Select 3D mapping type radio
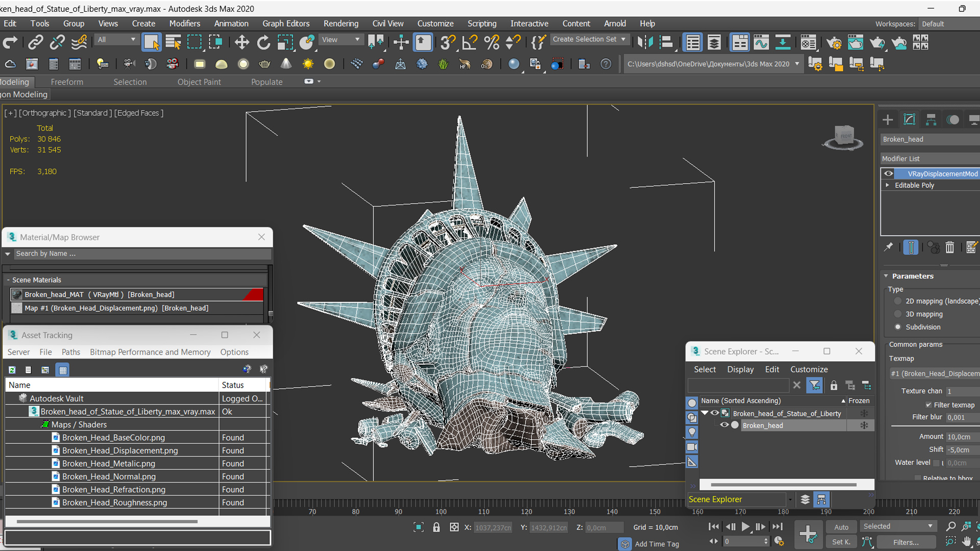980x551 pixels. [898, 314]
